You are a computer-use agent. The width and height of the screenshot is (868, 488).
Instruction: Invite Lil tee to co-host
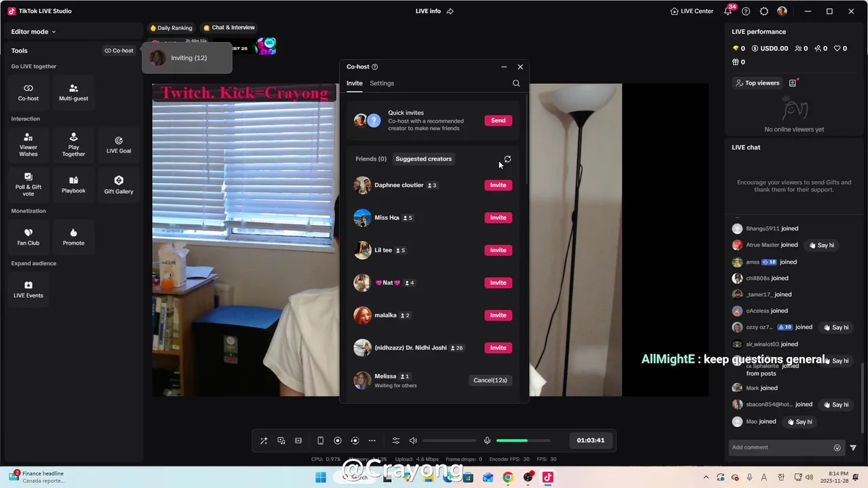tap(498, 250)
